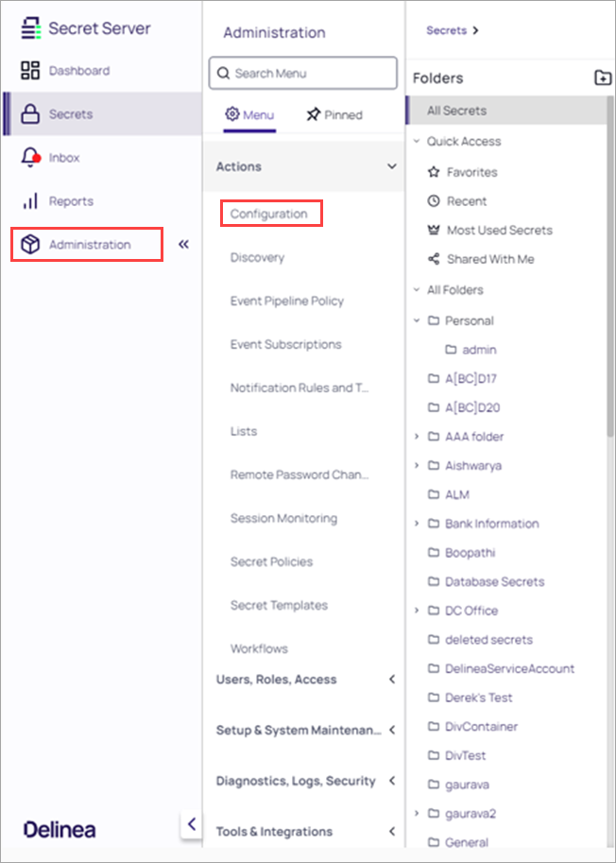616x863 pixels.
Task: Click the Administration cube icon
Action: coord(30,245)
